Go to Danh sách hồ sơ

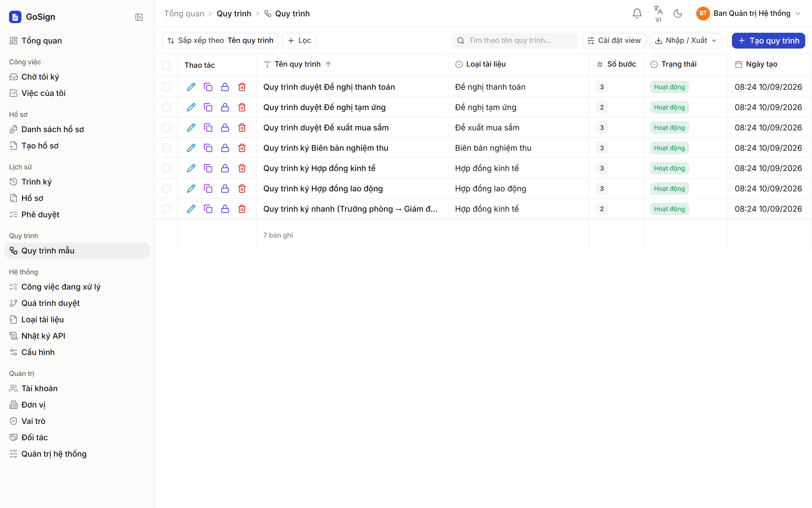point(77,129)
